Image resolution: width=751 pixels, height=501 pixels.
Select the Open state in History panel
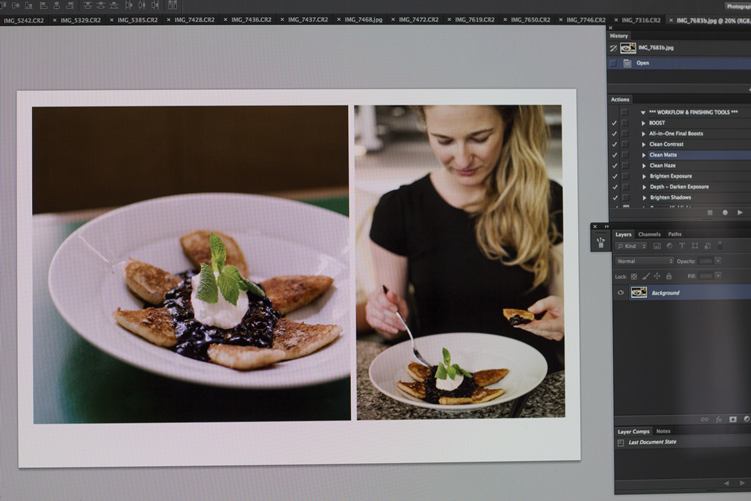pyautogui.click(x=679, y=63)
